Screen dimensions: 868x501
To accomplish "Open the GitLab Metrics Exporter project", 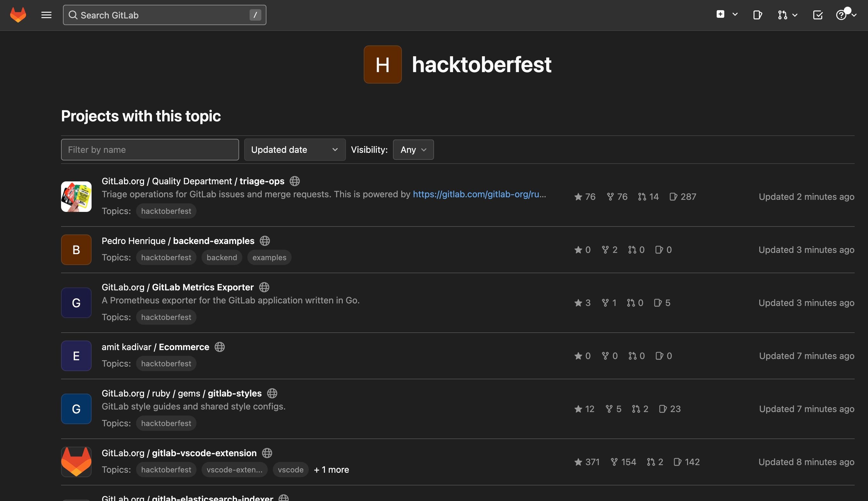I will point(178,287).
